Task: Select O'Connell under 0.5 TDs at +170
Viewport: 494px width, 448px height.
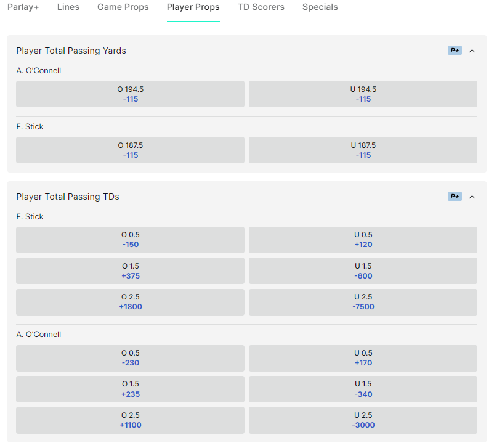Action: click(x=363, y=358)
